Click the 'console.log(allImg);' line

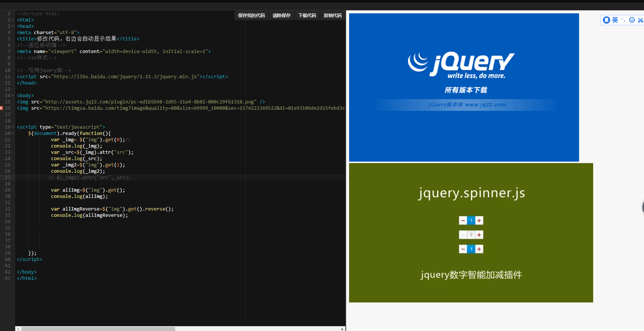pos(79,196)
